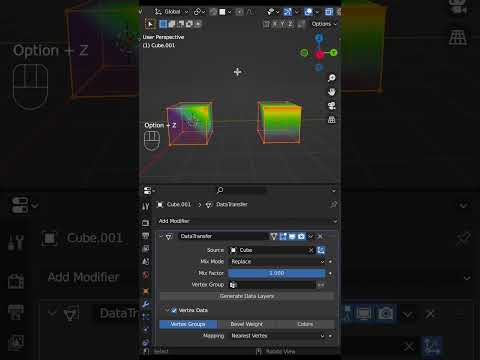Toggle Z axis symmetry button

[x=290, y=24]
